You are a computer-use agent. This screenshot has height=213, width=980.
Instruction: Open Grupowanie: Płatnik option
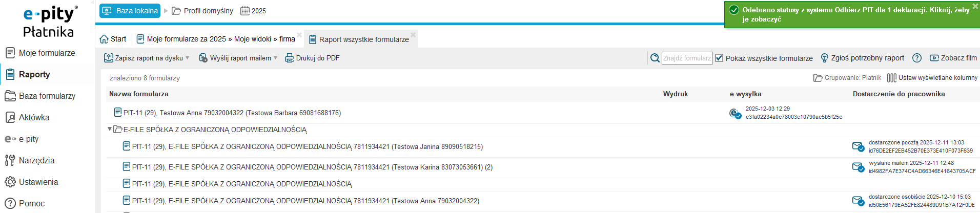tap(847, 78)
